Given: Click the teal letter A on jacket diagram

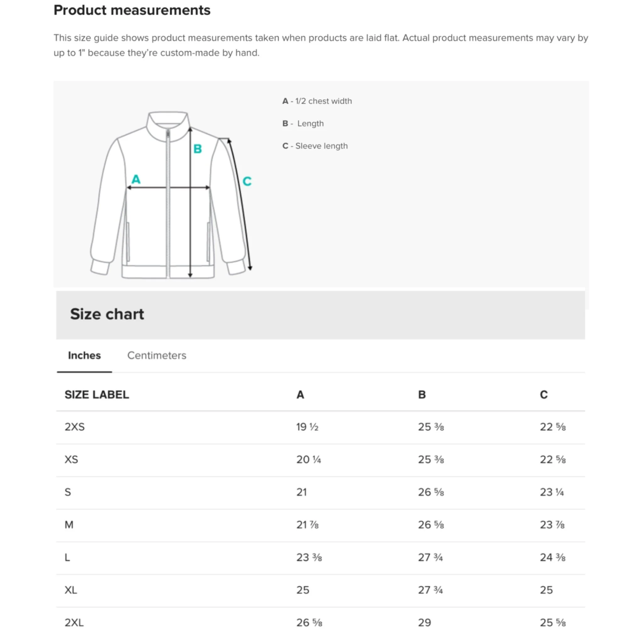Looking at the screenshot, I should (x=136, y=179).
